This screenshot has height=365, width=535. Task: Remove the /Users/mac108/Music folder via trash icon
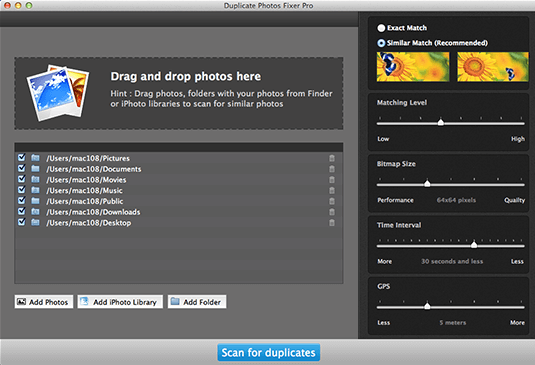click(332, 190)
